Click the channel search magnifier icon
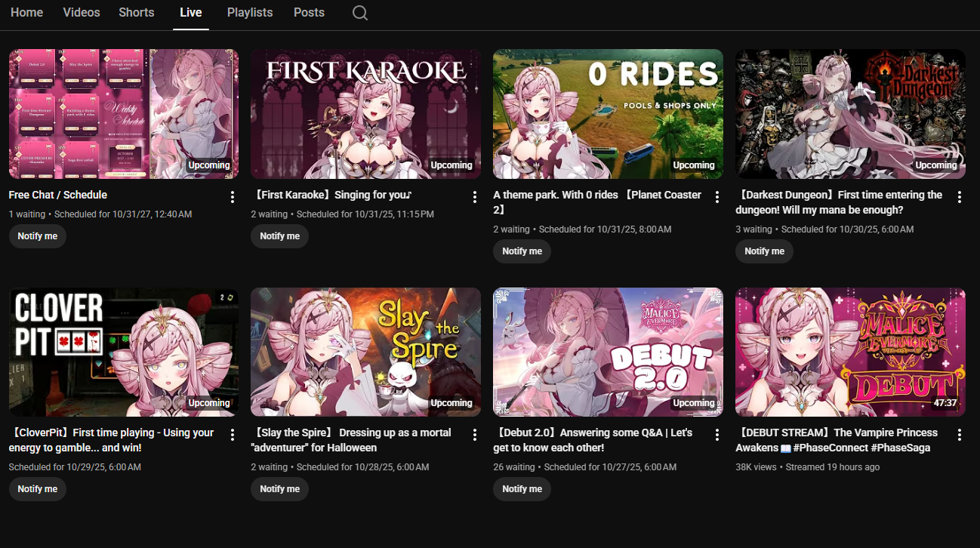This screenshot has height=548, width=980. [x=360, y=13]
